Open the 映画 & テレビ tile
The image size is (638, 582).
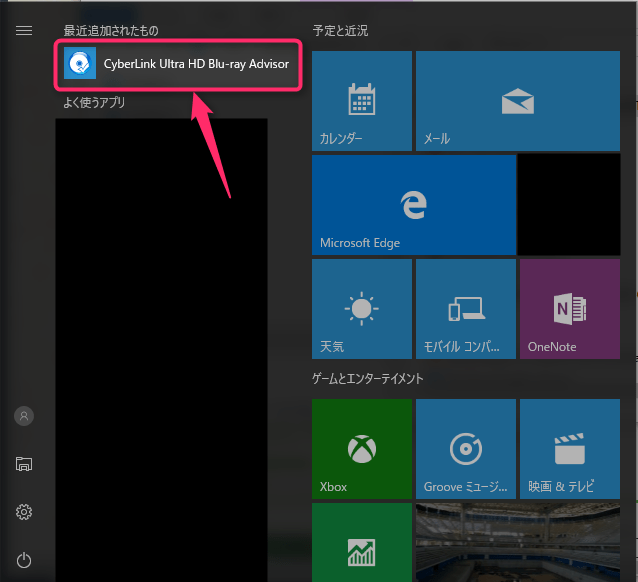click(570, 449)
